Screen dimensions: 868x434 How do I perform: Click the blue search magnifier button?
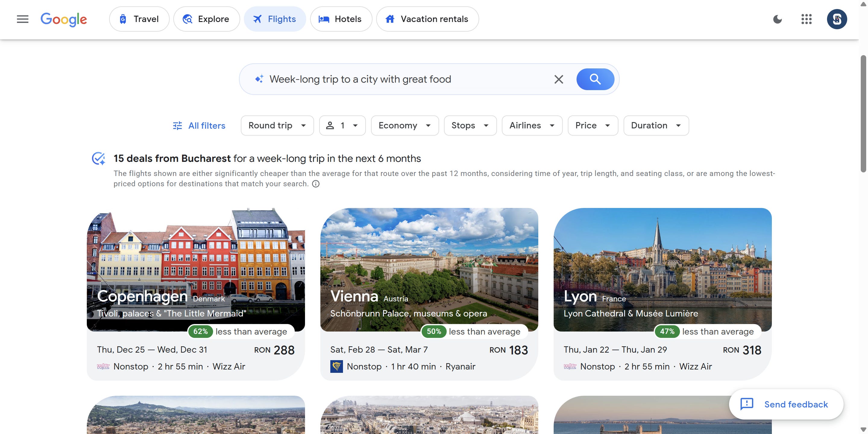coord(595,80)
